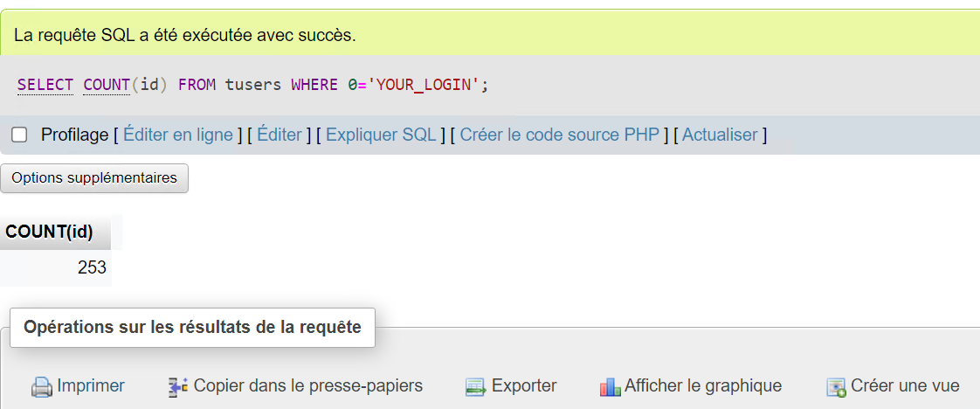
Task: Click the printer icon beside Imprimer
Action: [x=42, y=388]
